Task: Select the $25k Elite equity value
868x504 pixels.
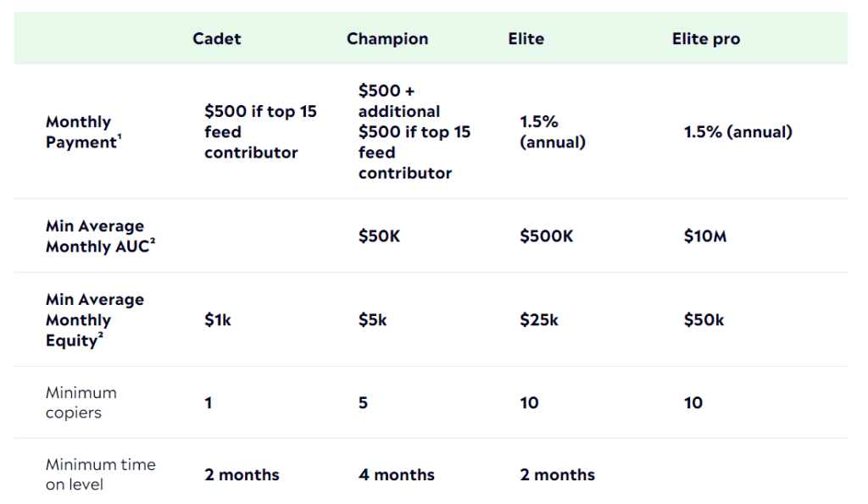Action: pyautogui.click(x=539, y=320)
